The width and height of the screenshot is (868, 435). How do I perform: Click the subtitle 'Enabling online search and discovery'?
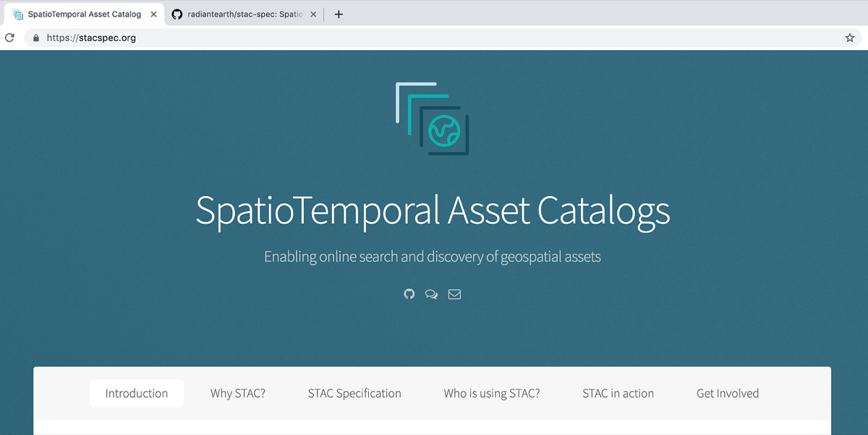[x=433, y=257]
